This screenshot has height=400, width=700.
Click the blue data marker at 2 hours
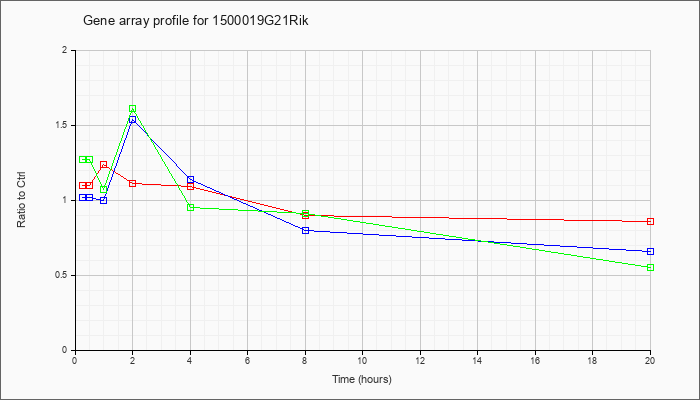133,119
